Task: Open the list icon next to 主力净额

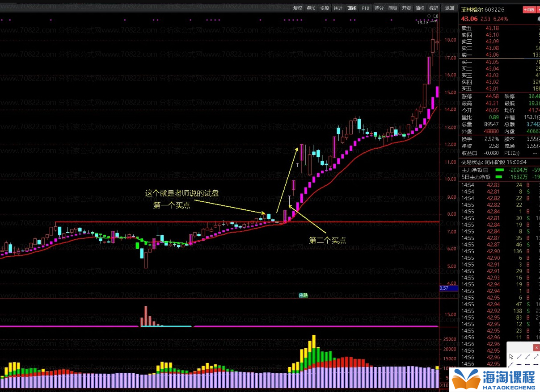Action: tap(485, 170)
